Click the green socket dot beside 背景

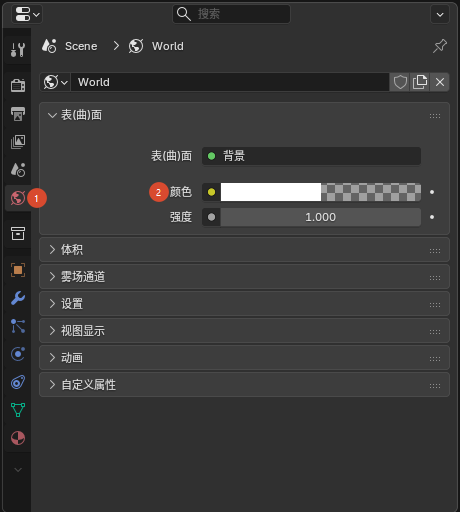211,156
